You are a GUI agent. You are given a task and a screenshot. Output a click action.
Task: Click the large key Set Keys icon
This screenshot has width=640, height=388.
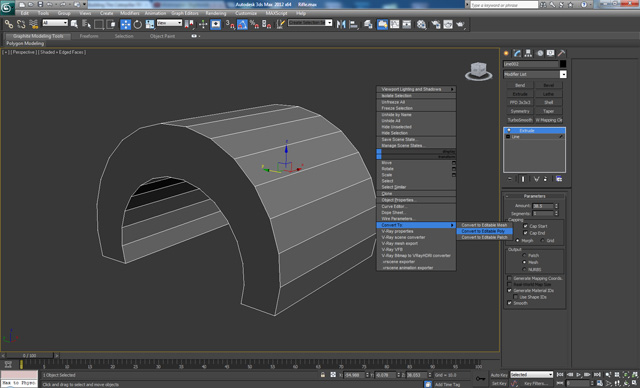point(480,379)
